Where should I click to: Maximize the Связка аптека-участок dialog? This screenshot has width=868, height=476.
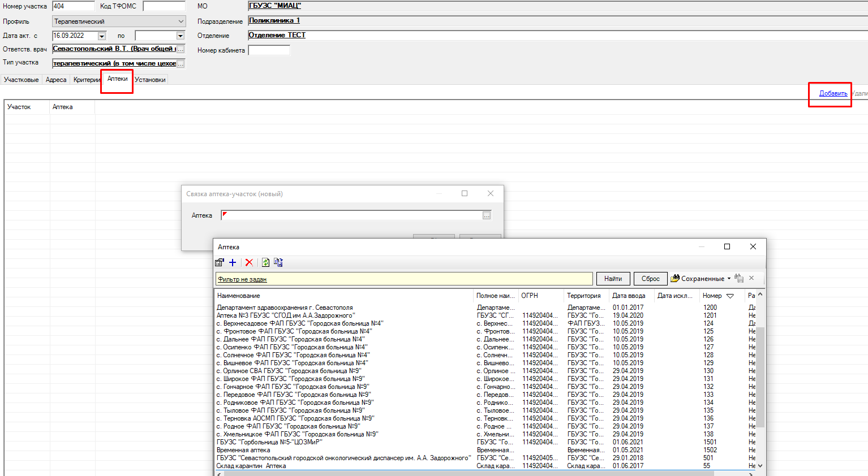coord(465,193)
